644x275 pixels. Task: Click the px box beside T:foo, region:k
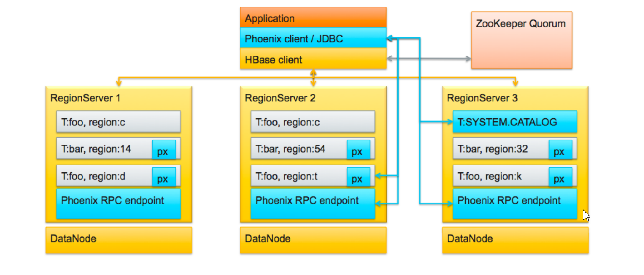(x=561, y=177)
